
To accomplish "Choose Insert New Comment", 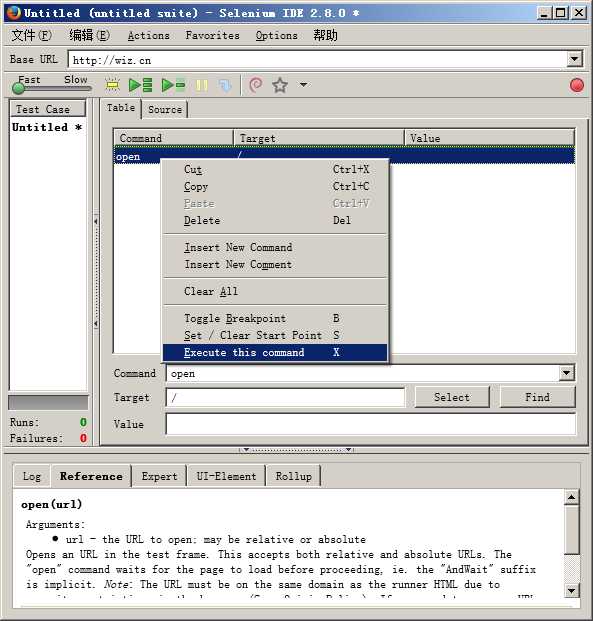I will 275,265.
